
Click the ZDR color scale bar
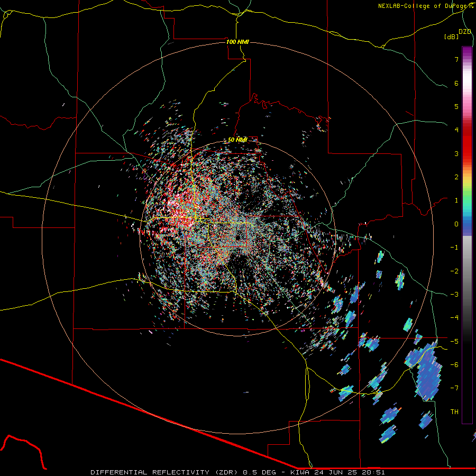click(467, 235)
